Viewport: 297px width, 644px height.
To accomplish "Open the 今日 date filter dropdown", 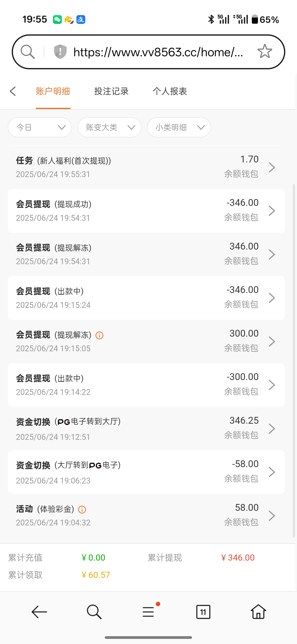I will (x=40, y=127).
